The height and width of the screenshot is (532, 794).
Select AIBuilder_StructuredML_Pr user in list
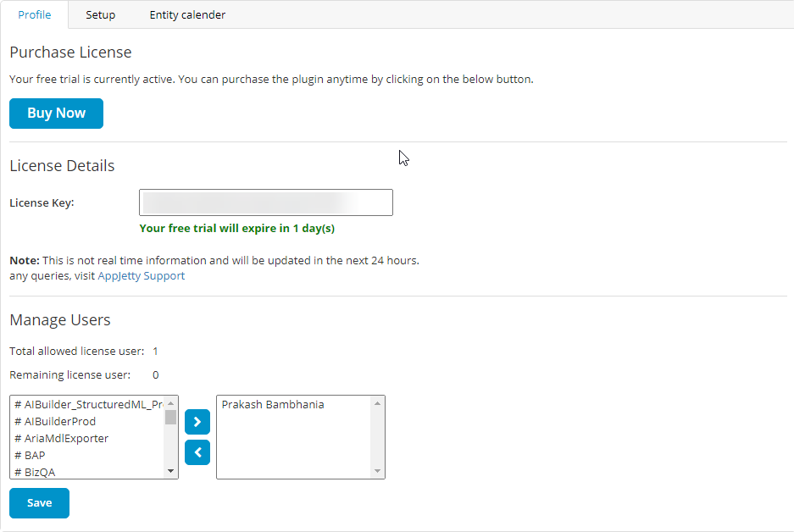tap(87, 404)
